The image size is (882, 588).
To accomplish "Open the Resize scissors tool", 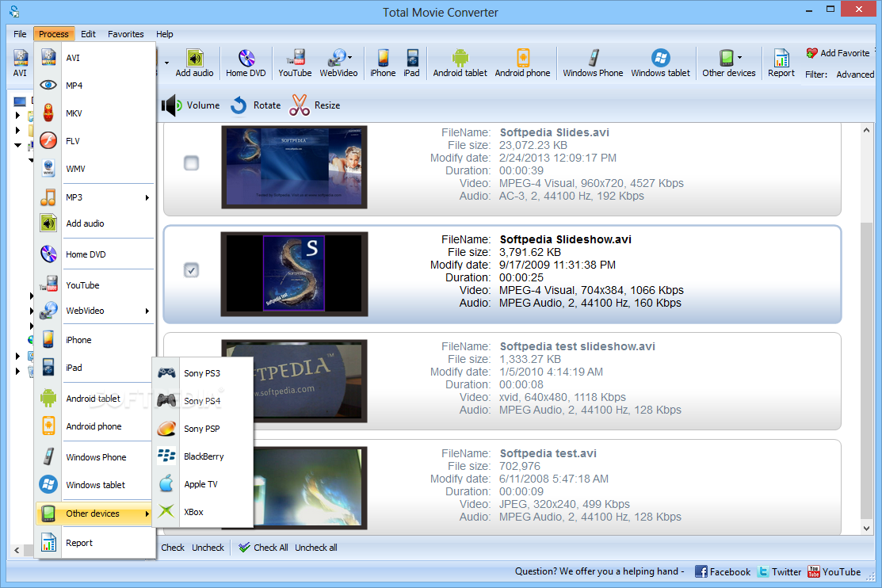I will point(315,105).
